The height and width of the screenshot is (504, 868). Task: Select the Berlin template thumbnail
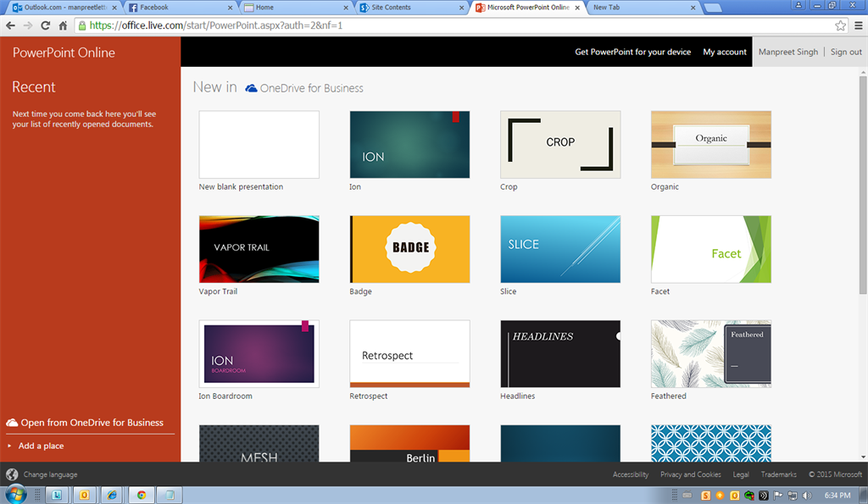(409, 443)
